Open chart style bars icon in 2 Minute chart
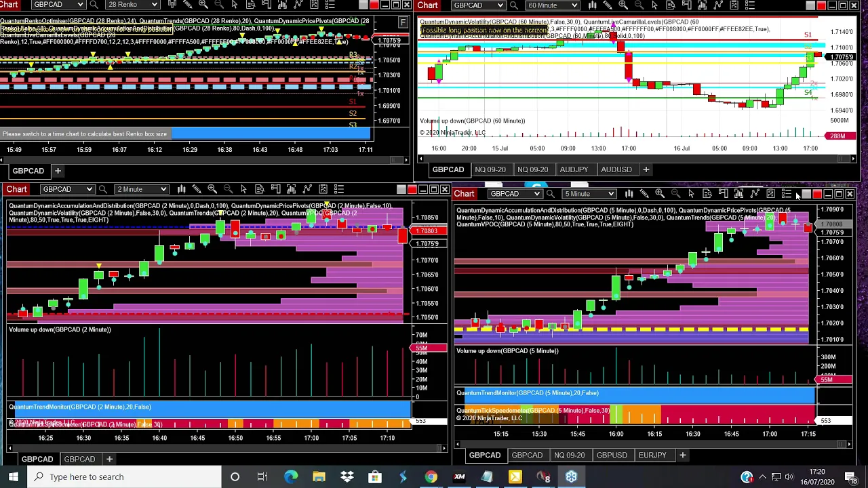Screen dimensions: 868x488 point(182,189)
